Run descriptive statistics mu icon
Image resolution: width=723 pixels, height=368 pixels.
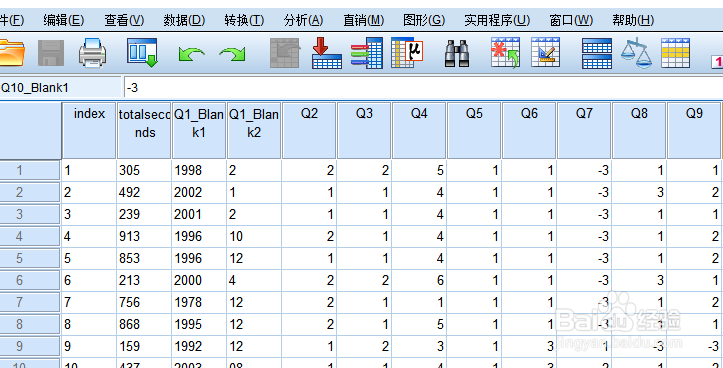coord(407,53)
